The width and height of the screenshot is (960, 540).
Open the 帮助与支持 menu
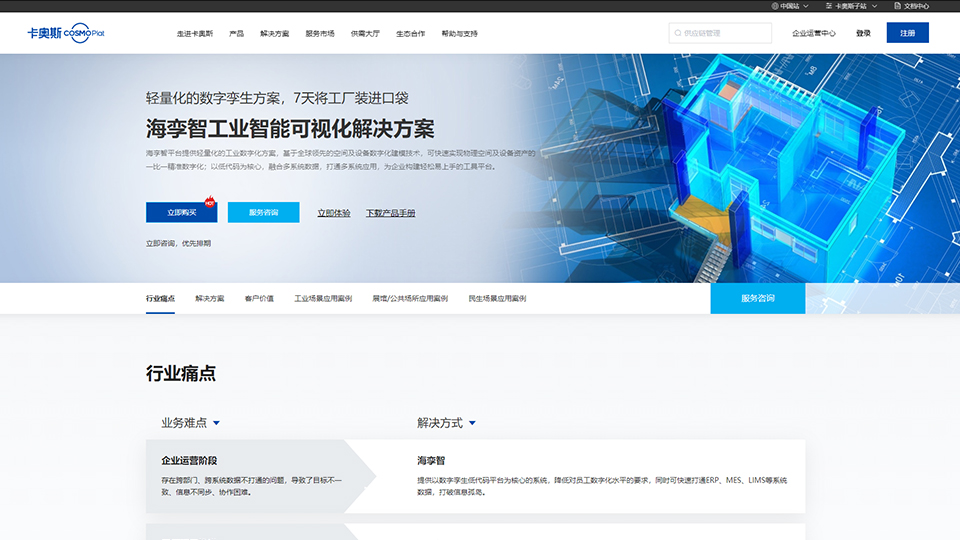pyautogui.click(x=459, y=34)
